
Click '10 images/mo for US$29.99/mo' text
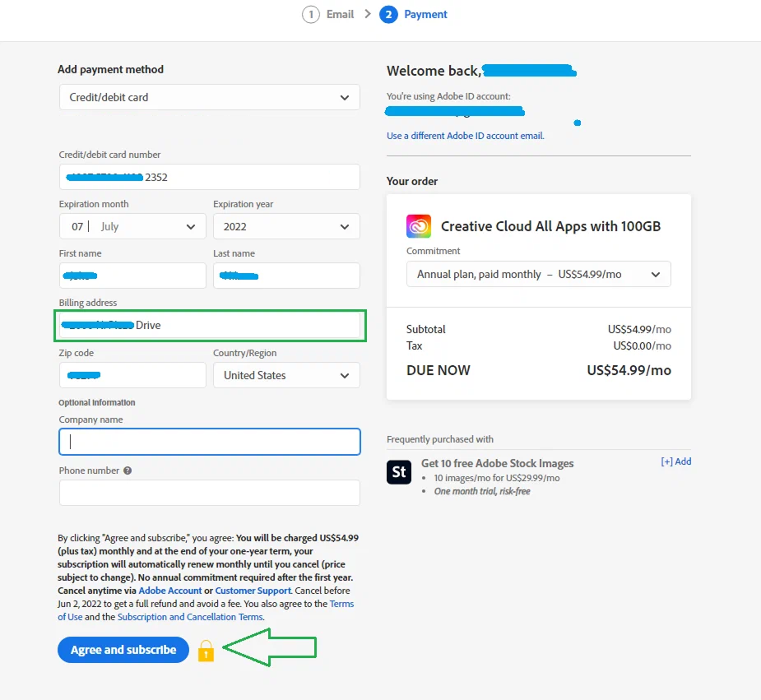point(496,478)
